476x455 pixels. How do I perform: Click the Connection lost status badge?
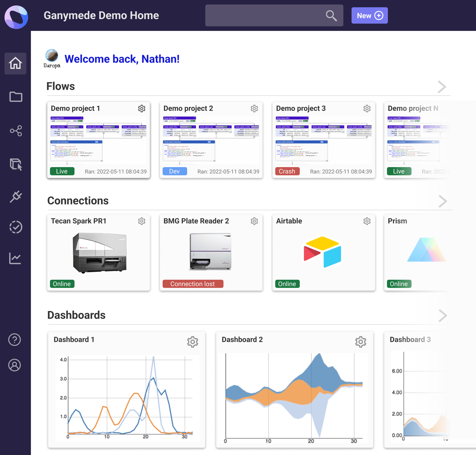point(193,284)
